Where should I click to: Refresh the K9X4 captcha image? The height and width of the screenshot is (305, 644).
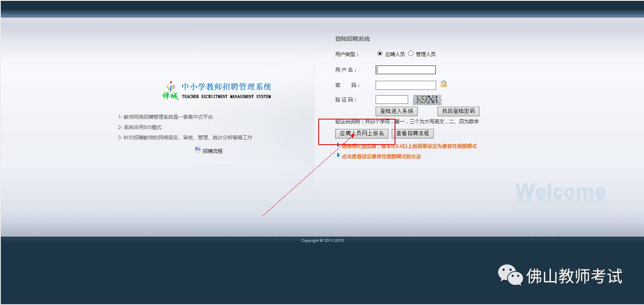coord(427,99)
